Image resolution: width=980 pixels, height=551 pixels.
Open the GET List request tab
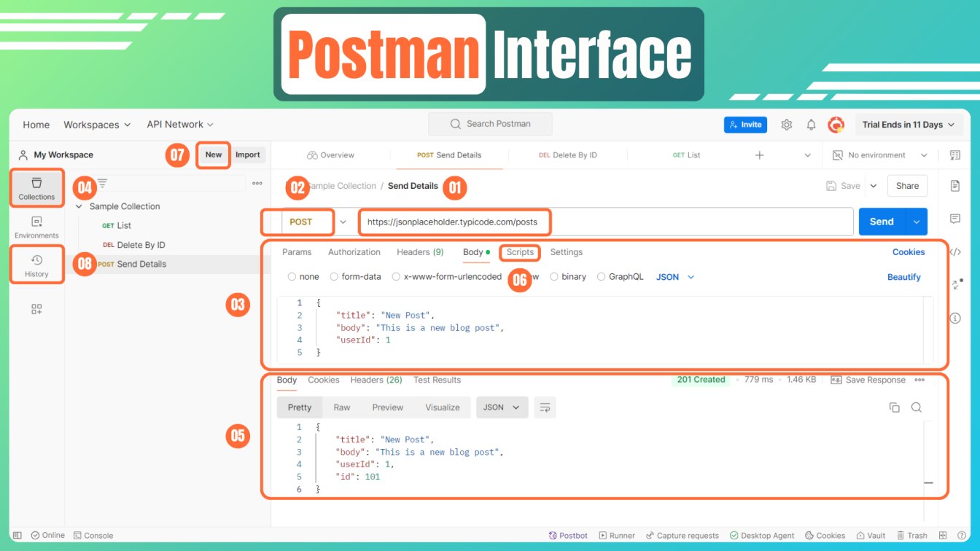click(x=686, y=155)
